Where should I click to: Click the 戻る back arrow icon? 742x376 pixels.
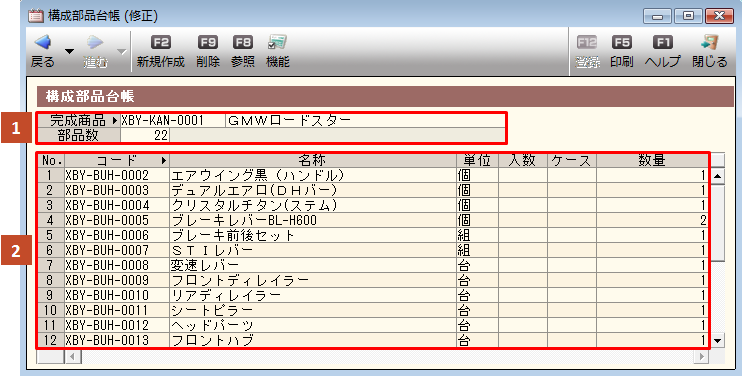pyautogui.click(x=43, y=43)
